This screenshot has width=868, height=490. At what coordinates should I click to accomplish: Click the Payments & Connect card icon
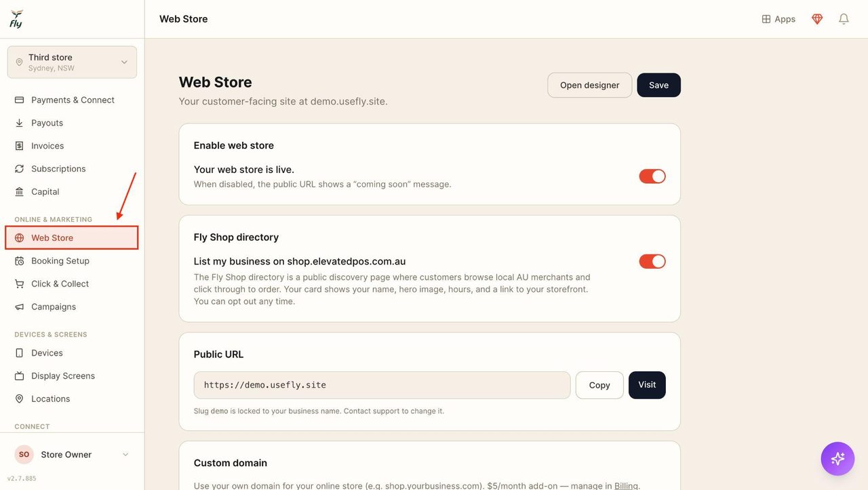coord(19,100)
